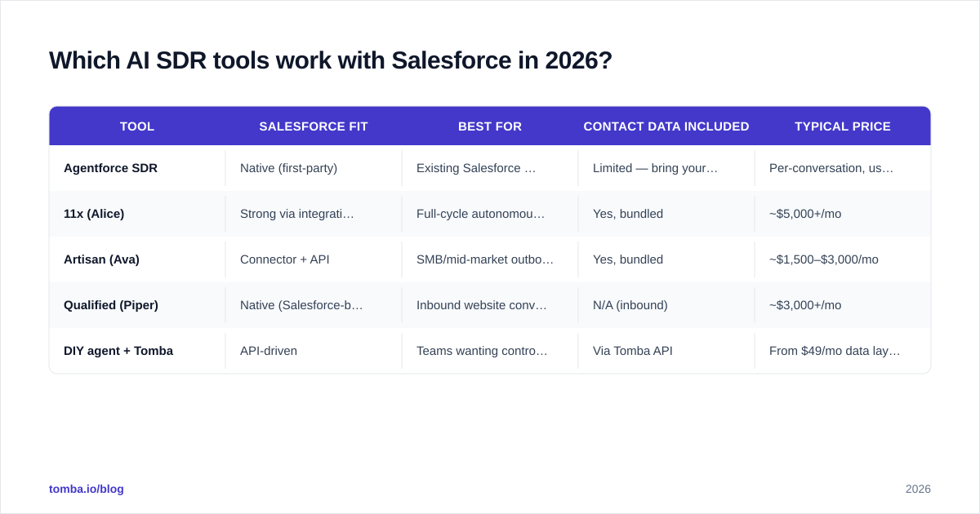Click the ~$1,500–$3,000/mo price cell
Image resolution: width=980 pixels, height=514 pixels.
843,259
